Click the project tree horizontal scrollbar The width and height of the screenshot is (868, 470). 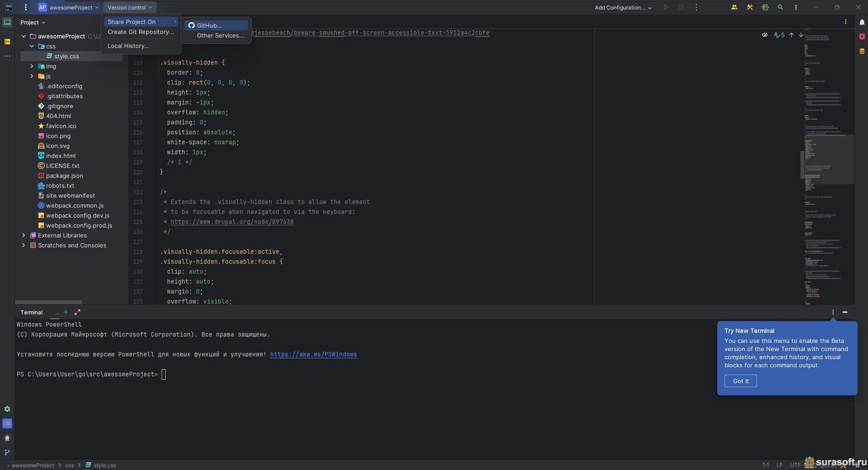point(48,302)
